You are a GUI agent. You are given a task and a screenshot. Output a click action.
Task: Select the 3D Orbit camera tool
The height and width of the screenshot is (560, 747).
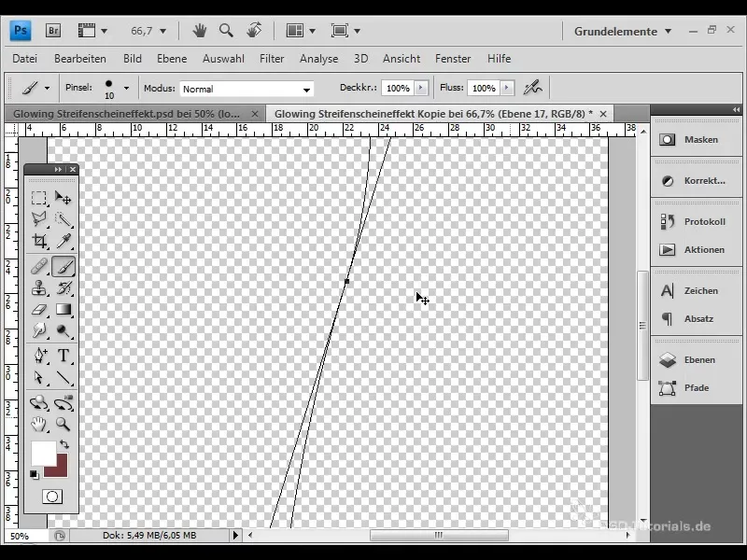[x=63, y=403]
